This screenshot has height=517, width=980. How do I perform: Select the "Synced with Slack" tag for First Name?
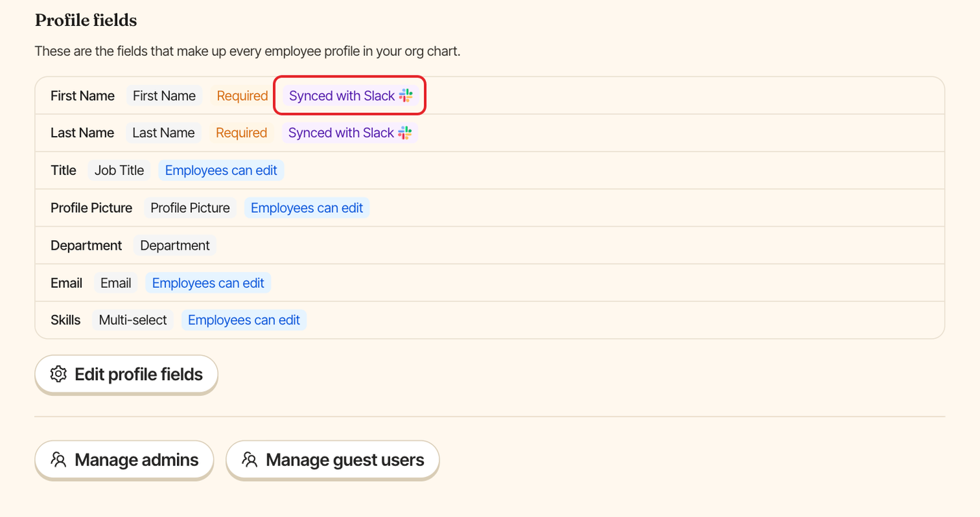pyautogui.click(x=350, y=96)
